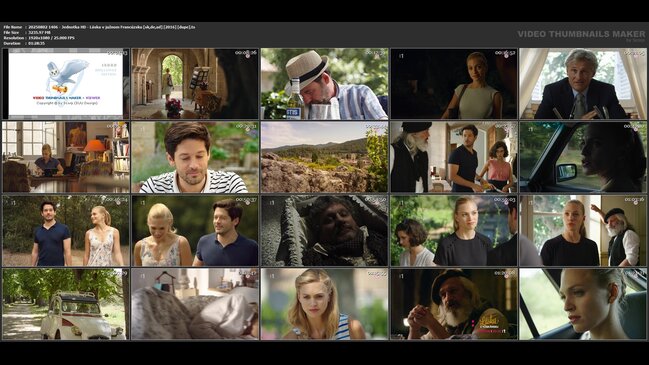Open thumbnail of gray-haired man in suit
Viewport: 649px width, 365px height.
(583, 84)
